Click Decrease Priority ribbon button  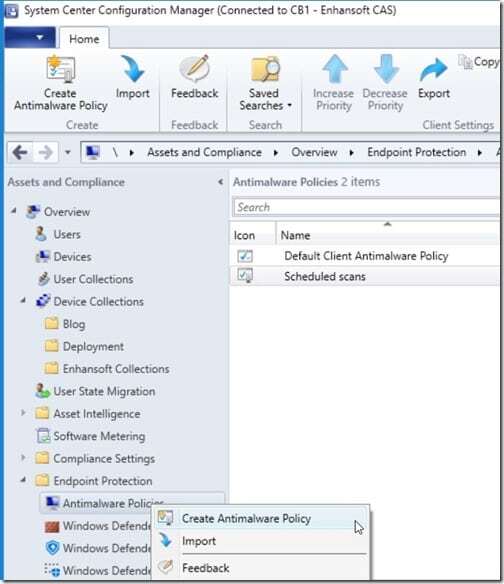[385, 83]
